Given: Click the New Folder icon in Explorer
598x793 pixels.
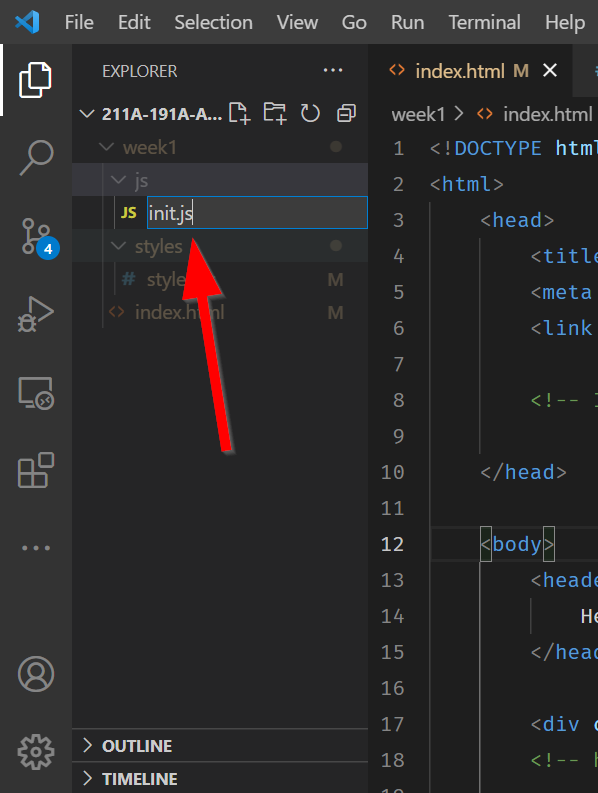Looking at the screenshot, I should coord(275,113).
